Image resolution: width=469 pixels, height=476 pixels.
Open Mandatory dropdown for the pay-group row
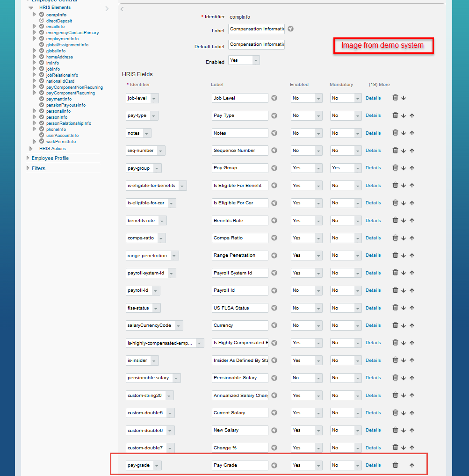click(x=346, y=168)
